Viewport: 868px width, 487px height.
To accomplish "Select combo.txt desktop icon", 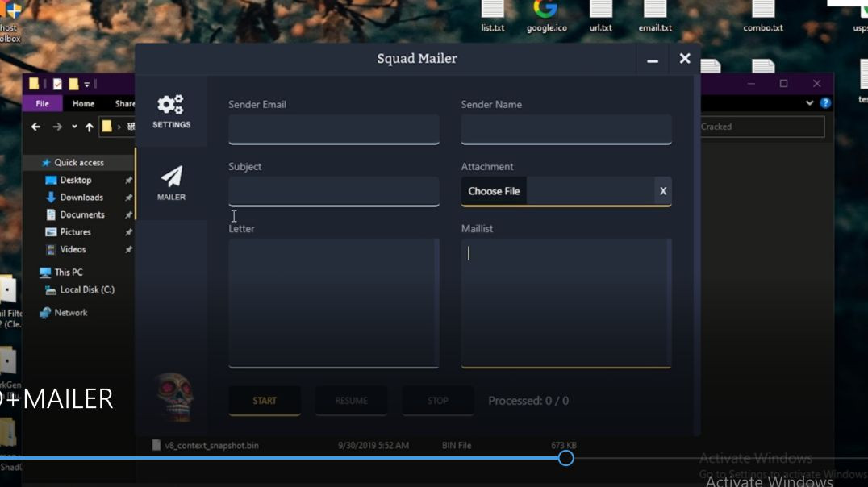I will [763, 17].
